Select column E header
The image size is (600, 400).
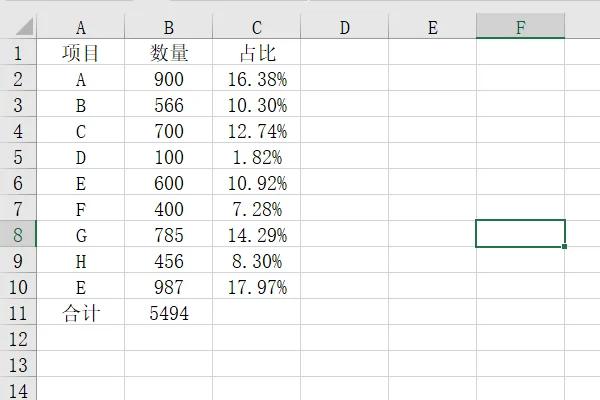(432, 27)
